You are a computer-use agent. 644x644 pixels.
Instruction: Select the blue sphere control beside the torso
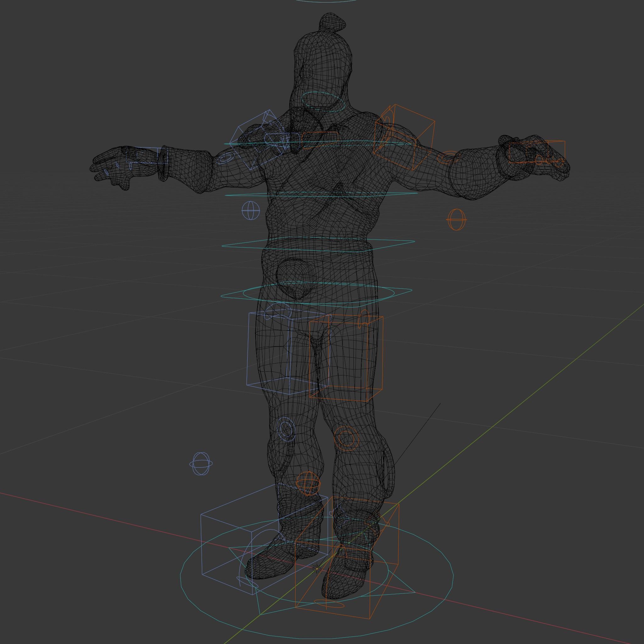pyautogui.click(x=250, y=210)
